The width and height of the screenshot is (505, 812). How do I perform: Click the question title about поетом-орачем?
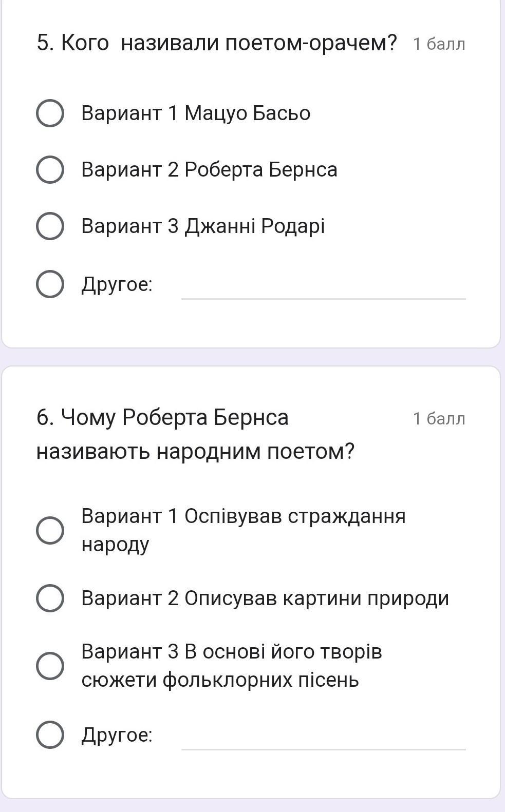coord(216,43)
